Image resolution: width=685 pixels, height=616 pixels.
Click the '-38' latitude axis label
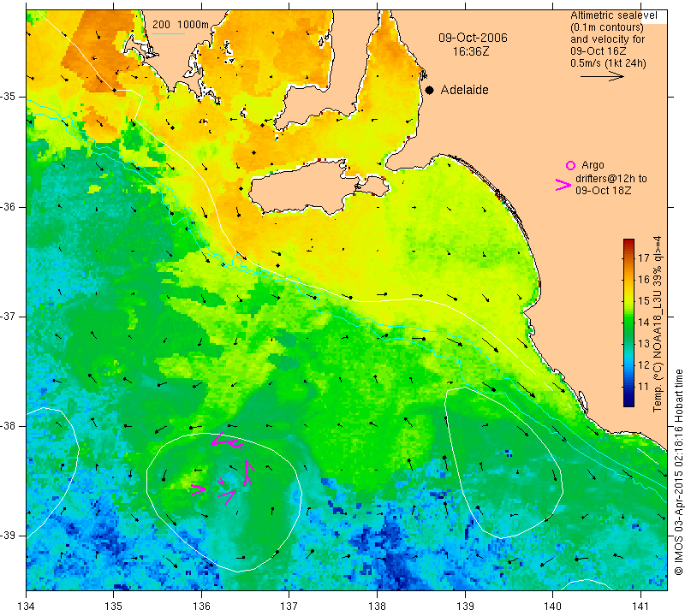pos(9,425)
